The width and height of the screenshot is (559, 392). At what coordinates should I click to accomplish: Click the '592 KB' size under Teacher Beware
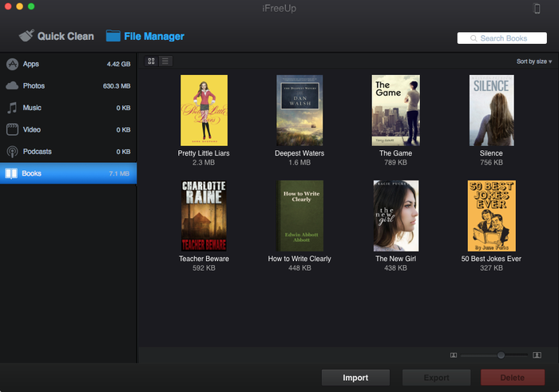[x=204, y=268]
